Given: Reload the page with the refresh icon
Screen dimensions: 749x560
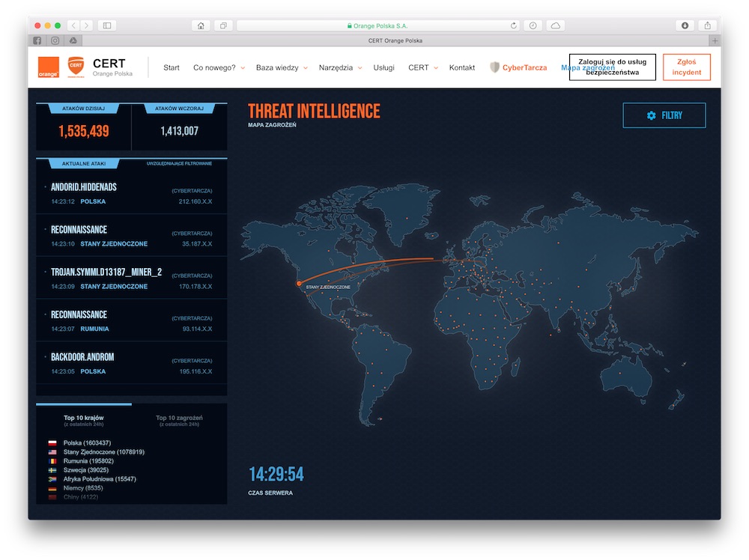Looking at the screenshot, I should pyautogui.click(x=514, y=25).
